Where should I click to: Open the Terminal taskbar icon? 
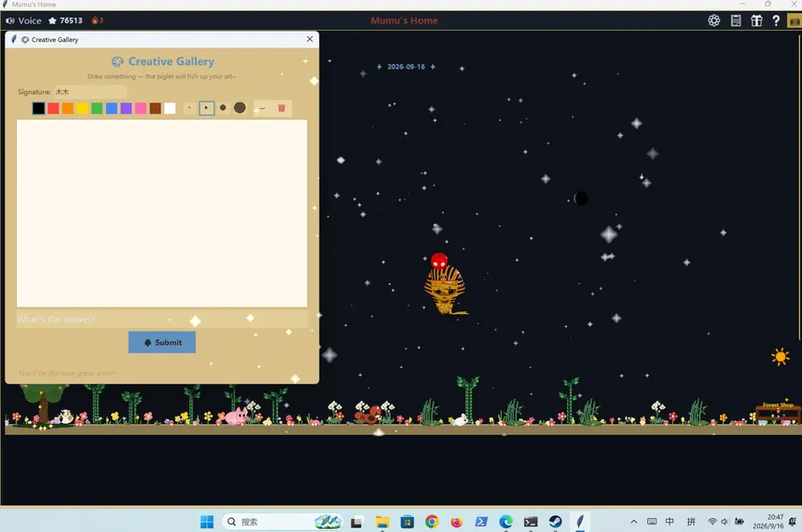pyautogui.click(x=531, y=522)
